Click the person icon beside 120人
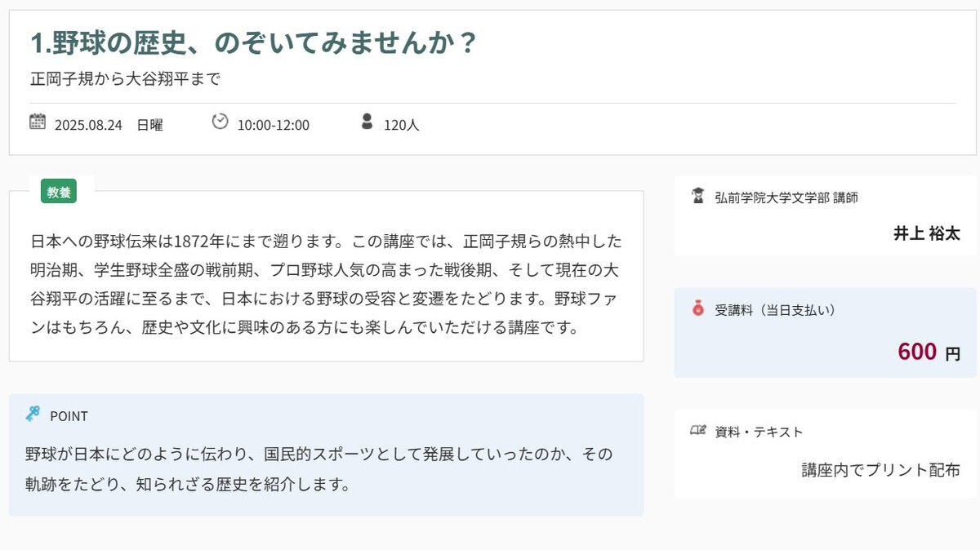Screen dimensions: 980x550 (367, 122)
